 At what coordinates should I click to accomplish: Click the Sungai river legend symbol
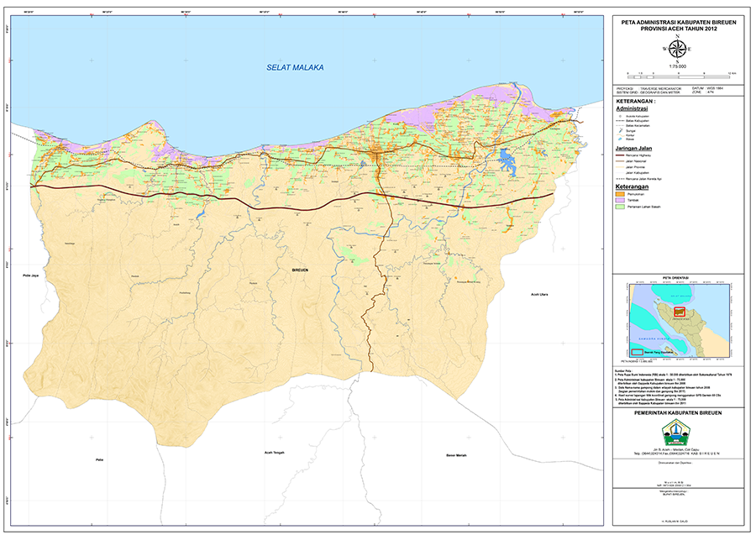click(x=620, y=131)
